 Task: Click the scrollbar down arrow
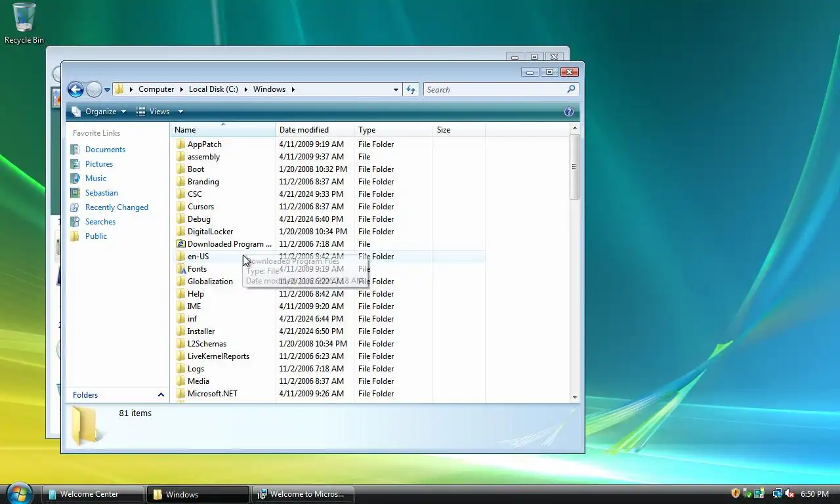click(x=575, y=397)
